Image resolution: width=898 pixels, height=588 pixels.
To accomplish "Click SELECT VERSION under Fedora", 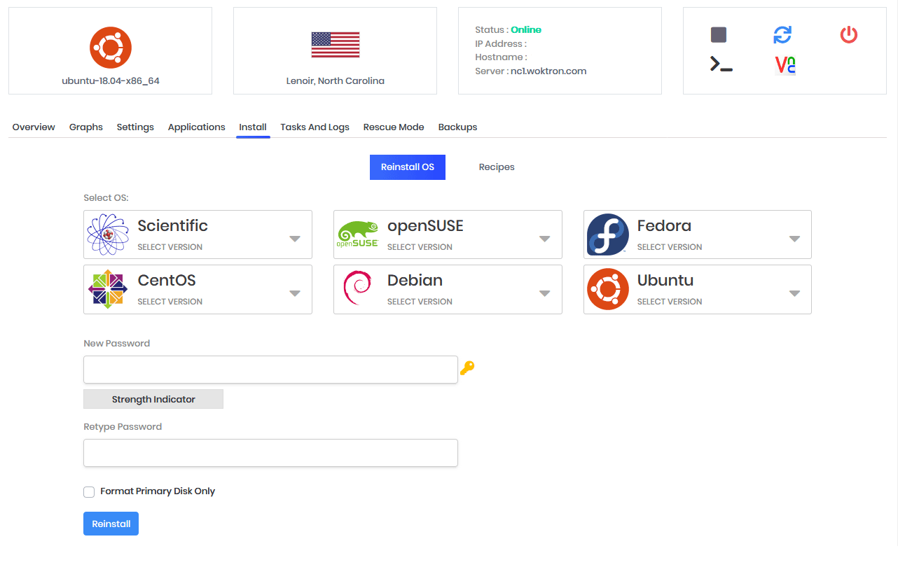I will [x=670, y=247].
